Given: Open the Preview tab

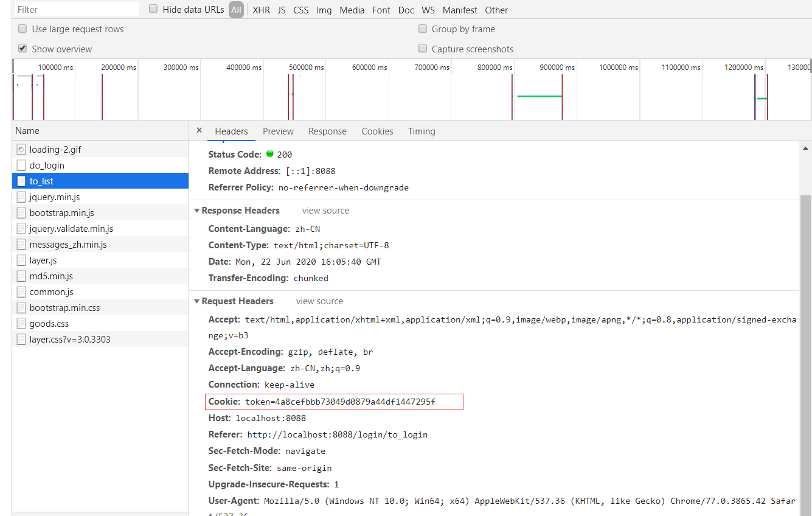Looking at the screenshot, I should point(278,131).
